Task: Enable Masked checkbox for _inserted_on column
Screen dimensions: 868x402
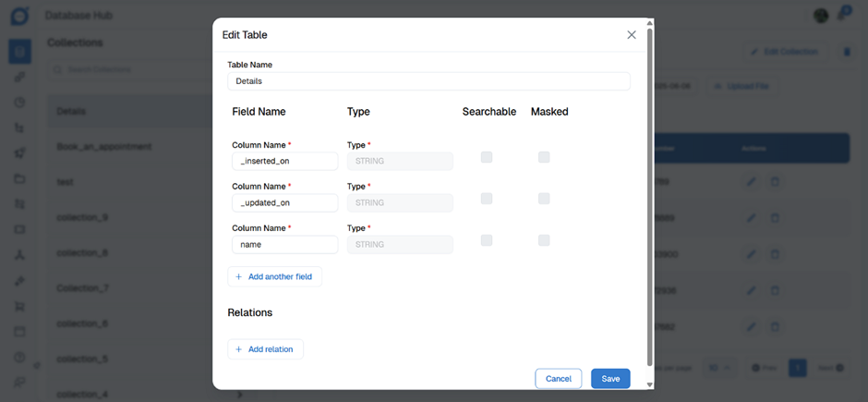Action: tap(544, 157)
